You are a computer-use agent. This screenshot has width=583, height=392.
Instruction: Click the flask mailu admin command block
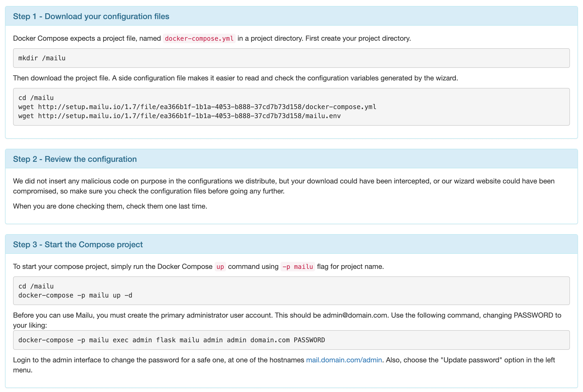click(x=291, y=340)
